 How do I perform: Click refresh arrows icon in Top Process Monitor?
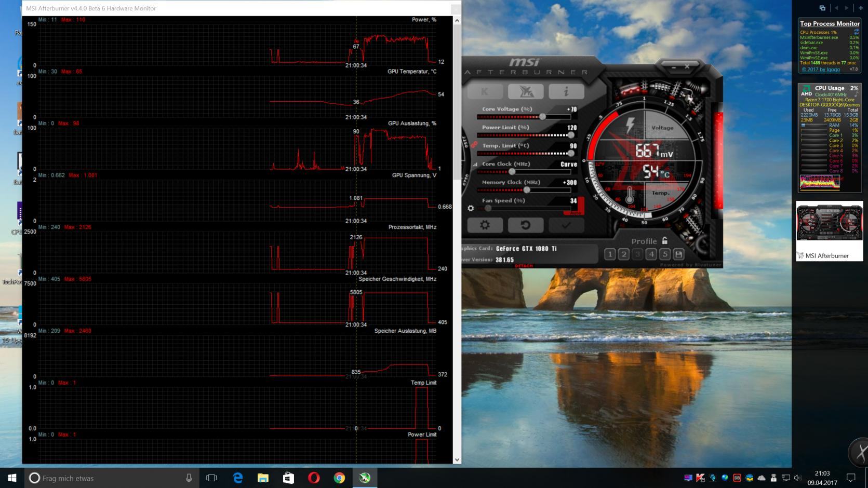pyautogui.click(x=856, y=32)
